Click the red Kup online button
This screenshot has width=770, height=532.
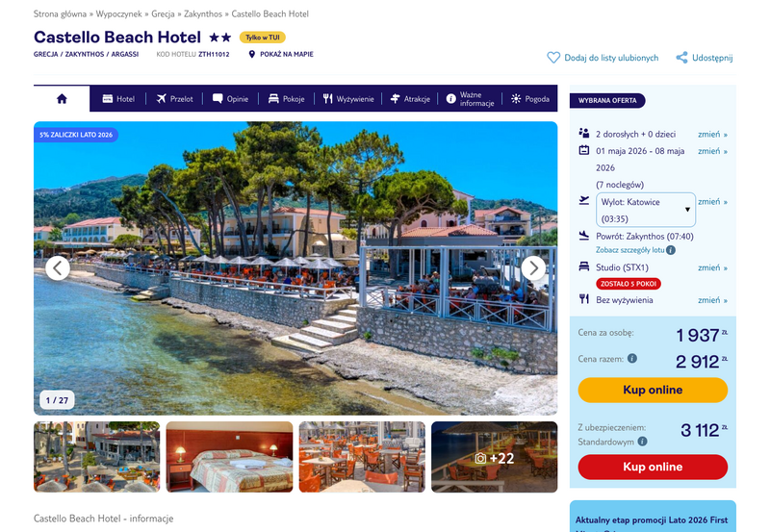[x=653, y=467]
